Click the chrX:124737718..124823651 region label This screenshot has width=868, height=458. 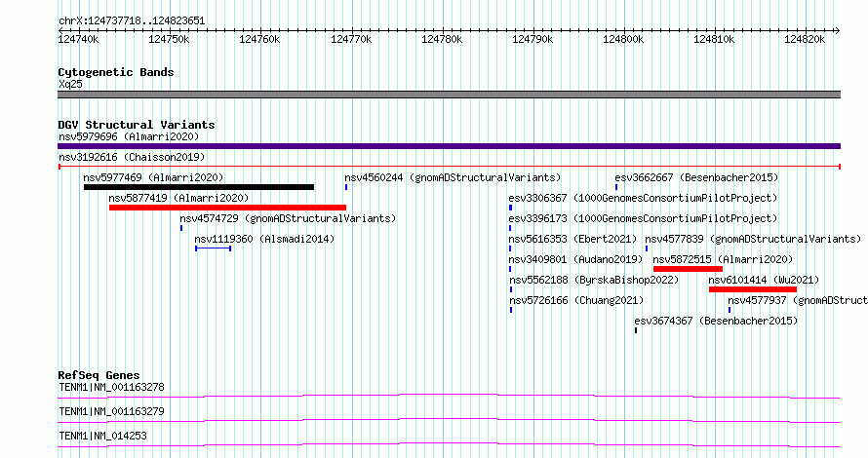coord(132,21)
